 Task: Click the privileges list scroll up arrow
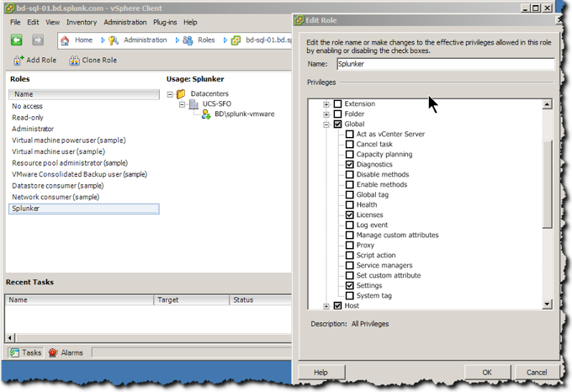[x=547, y=104]
